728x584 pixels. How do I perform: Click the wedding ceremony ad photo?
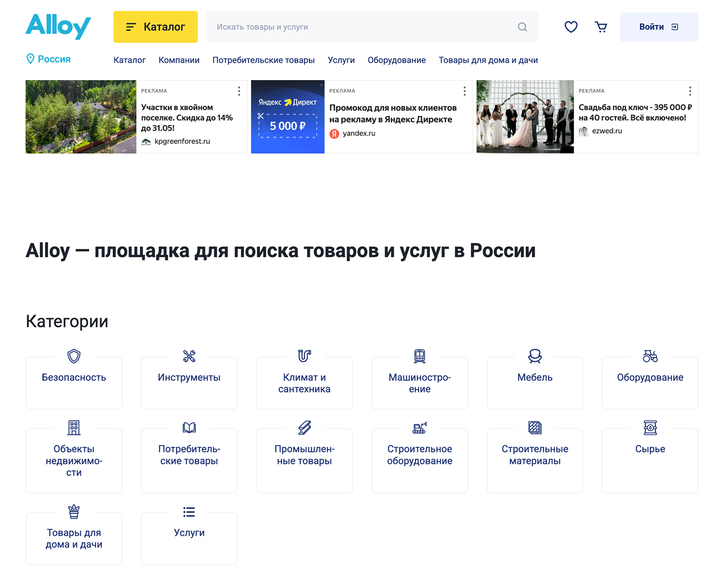coord(525,117)
